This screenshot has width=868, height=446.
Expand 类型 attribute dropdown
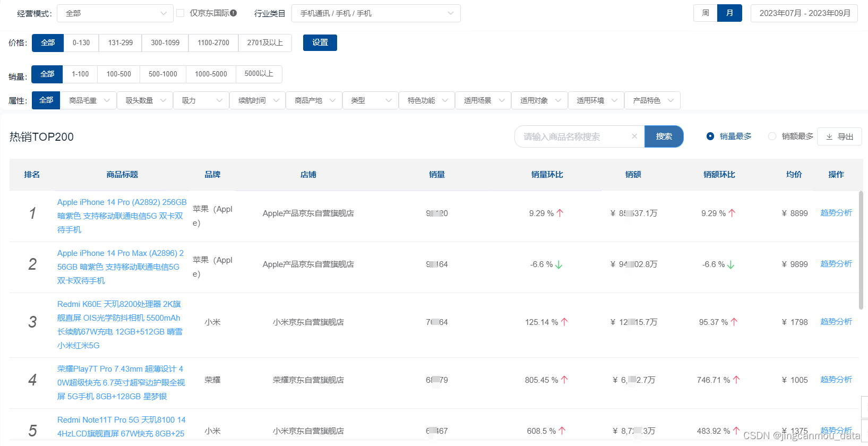371,100
